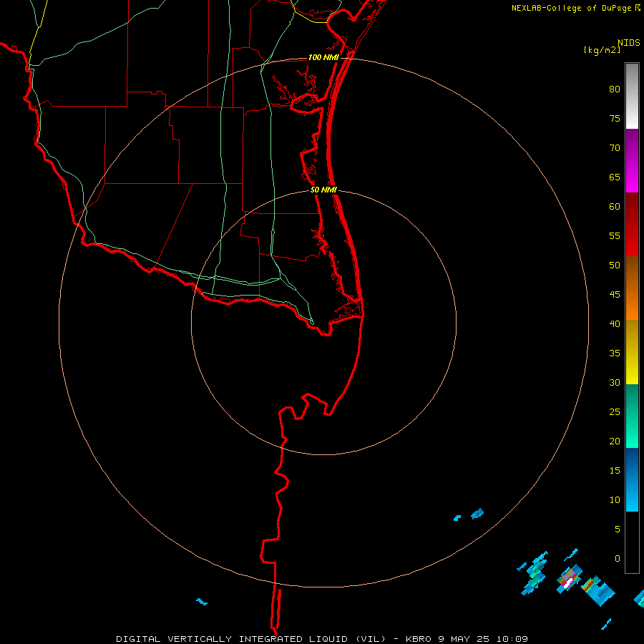Click the 100 NMI range ring label
The height and width of the screenshot is (644, 644).
click(323, 57)
